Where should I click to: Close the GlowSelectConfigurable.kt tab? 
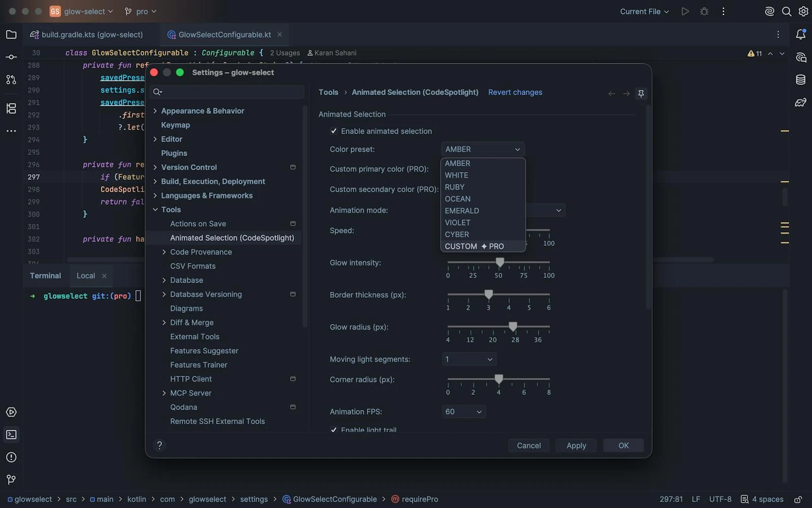[x=280, y=35]
